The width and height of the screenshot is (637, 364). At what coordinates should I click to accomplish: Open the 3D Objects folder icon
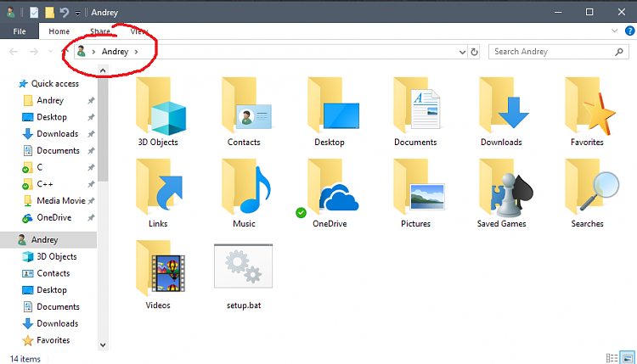[x=161, y=106]
